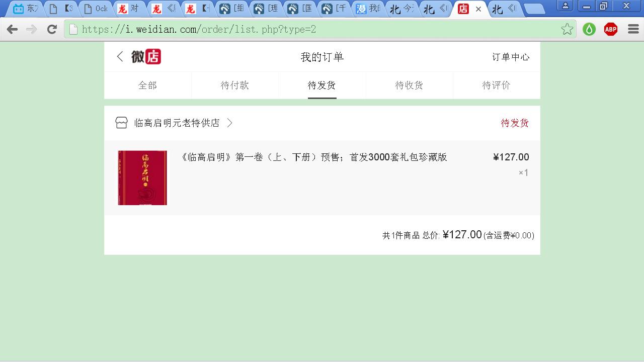Switch to the 全部 orders tab
Image resolution: width=644 pixels, height=362 pixels.
147,85
